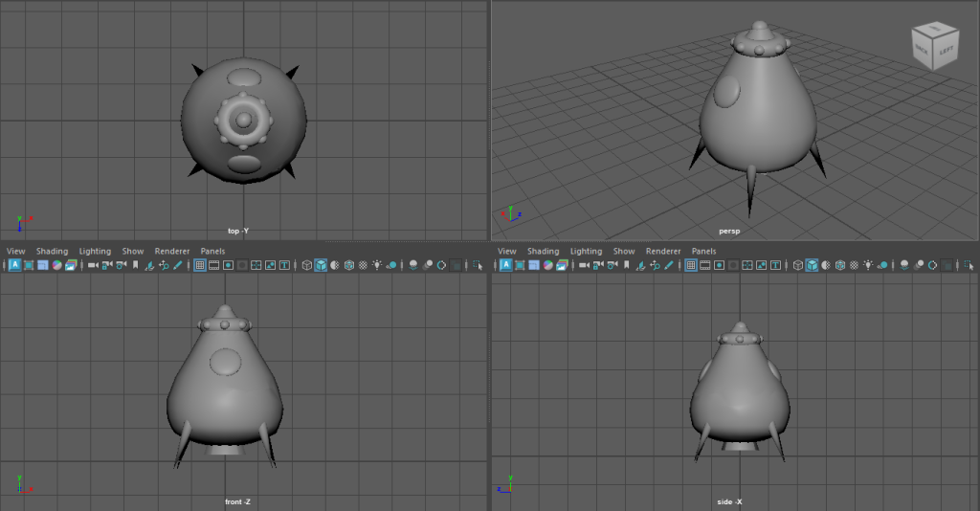Click the BACK face of the view cube
Viewport: 980px width, 511px height.
(921, 47)
